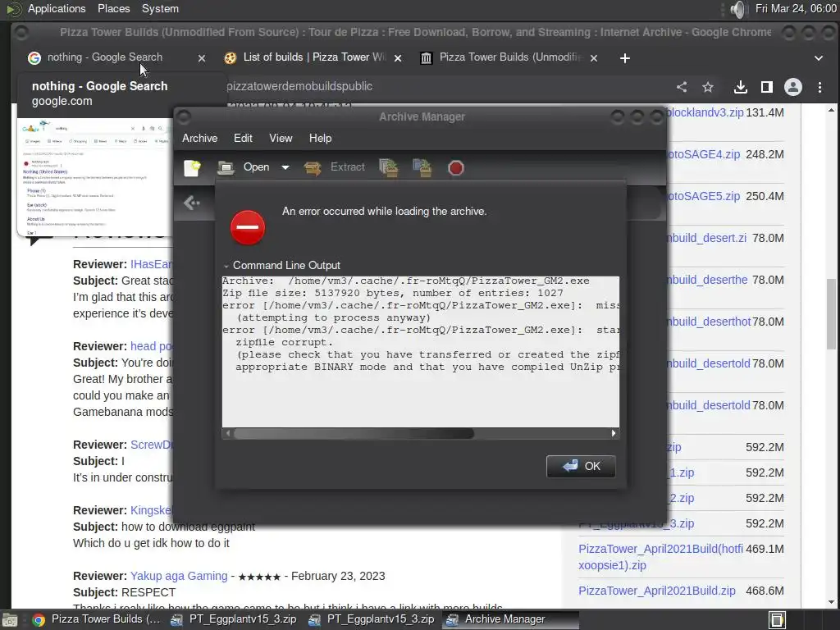Click the address bar URL text
This screenshot has height=630, width=840.
[299, 86]
